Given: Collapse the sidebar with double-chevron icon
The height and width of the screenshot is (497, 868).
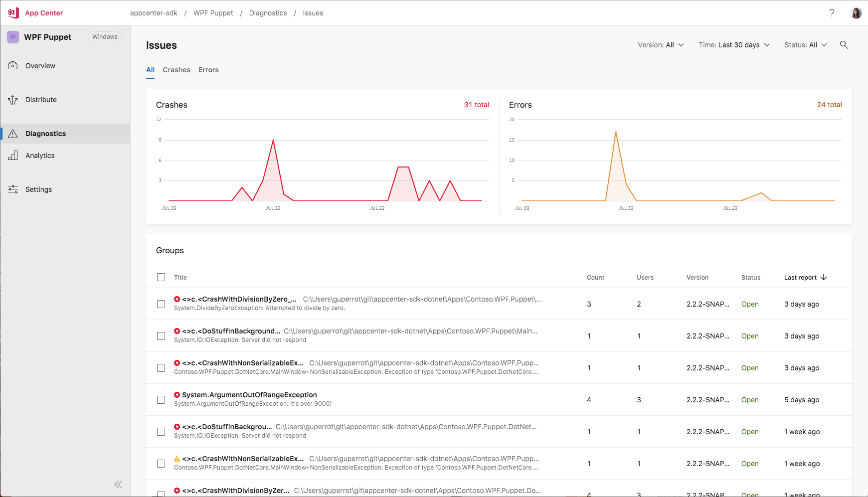Looking at the screenshot, I should (x=118, y=485).
